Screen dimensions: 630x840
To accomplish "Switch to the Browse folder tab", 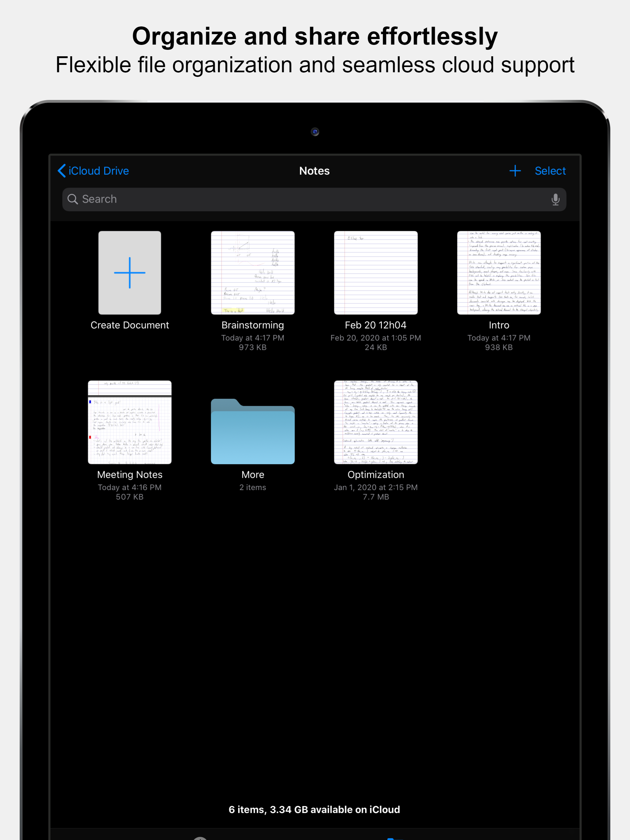I will [x=395, y=838].
